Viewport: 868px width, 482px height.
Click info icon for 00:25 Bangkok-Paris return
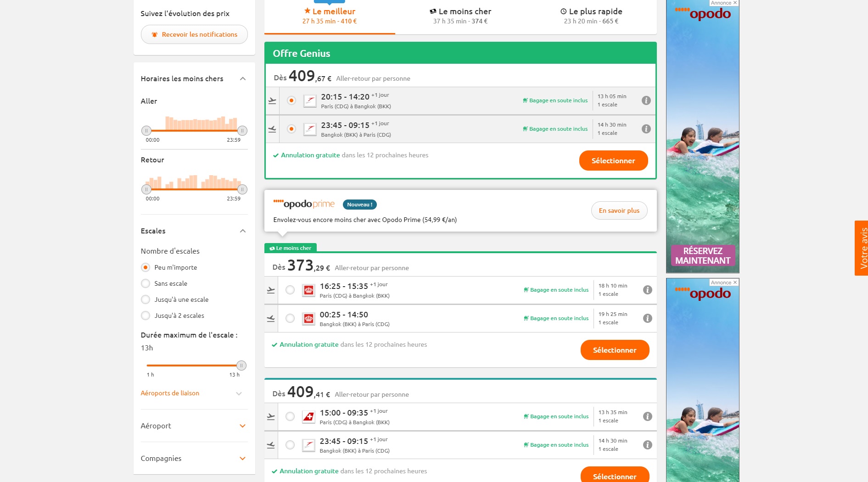click(x=647, y=318)
